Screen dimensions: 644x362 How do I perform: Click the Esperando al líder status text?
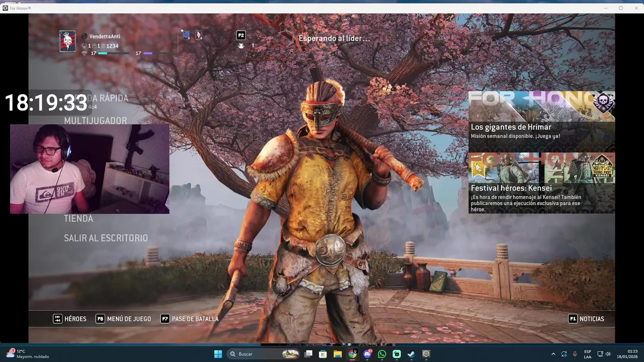(334, 39)
